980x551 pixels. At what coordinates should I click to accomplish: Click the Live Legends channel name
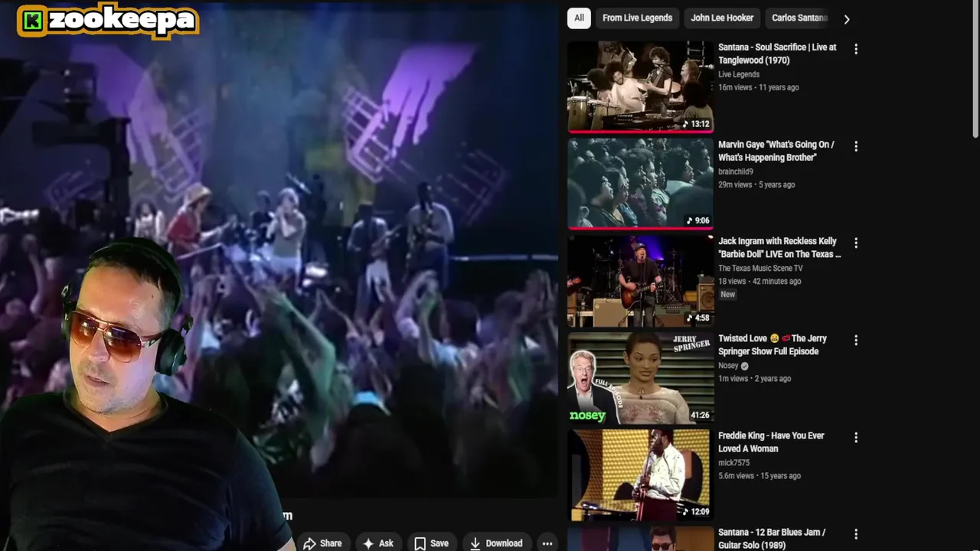(x=739, y=74)
